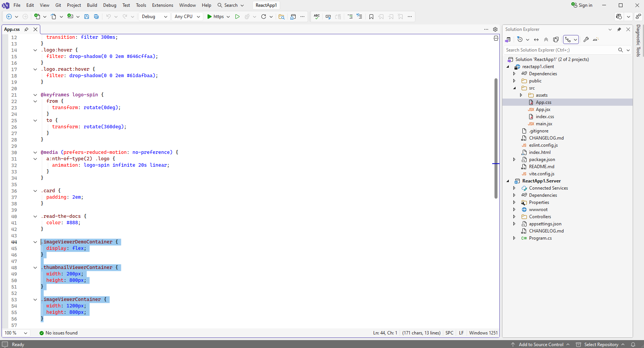Click the Save All toolbar icon
The height and width of the screenshot is (348, 644).
[x=96, y=17]
